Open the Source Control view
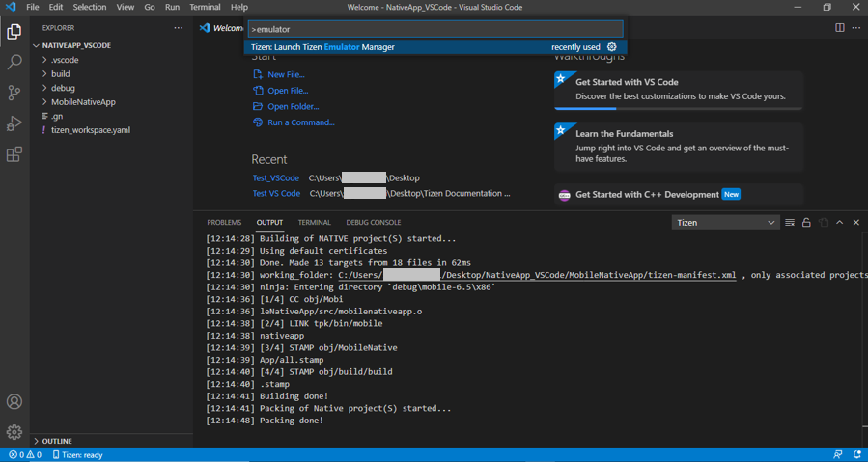 point(14,93)
